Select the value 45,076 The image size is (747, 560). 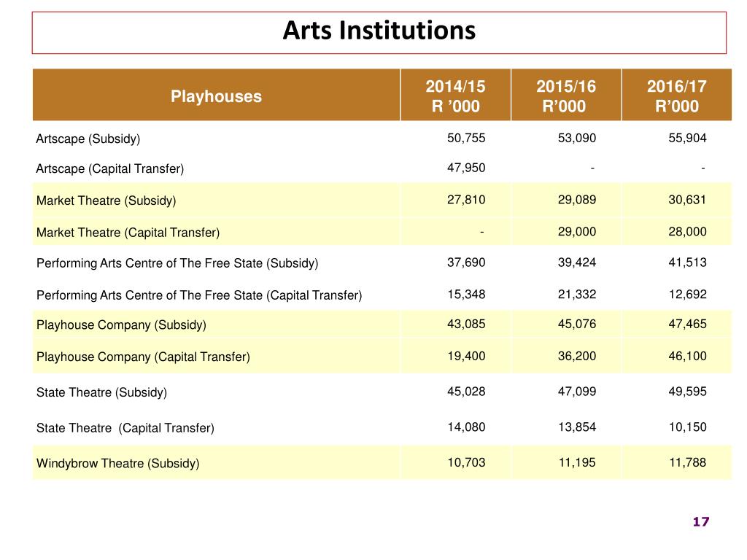coord(577,324)
